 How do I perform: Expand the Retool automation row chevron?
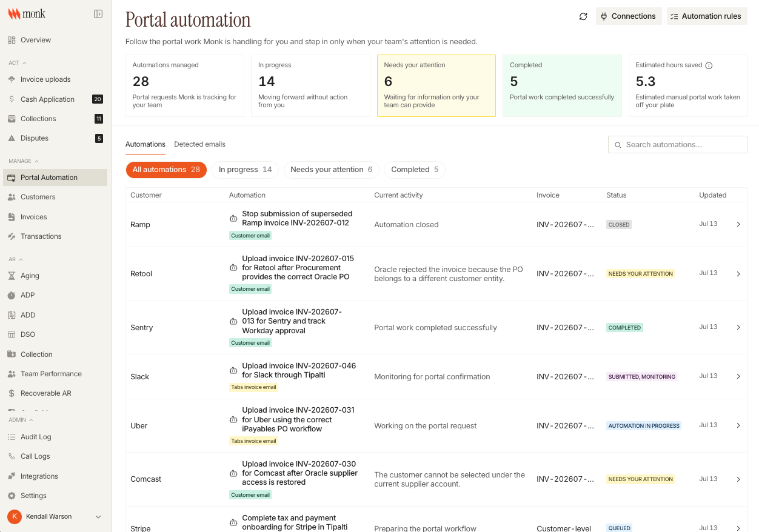click(738, 274)
